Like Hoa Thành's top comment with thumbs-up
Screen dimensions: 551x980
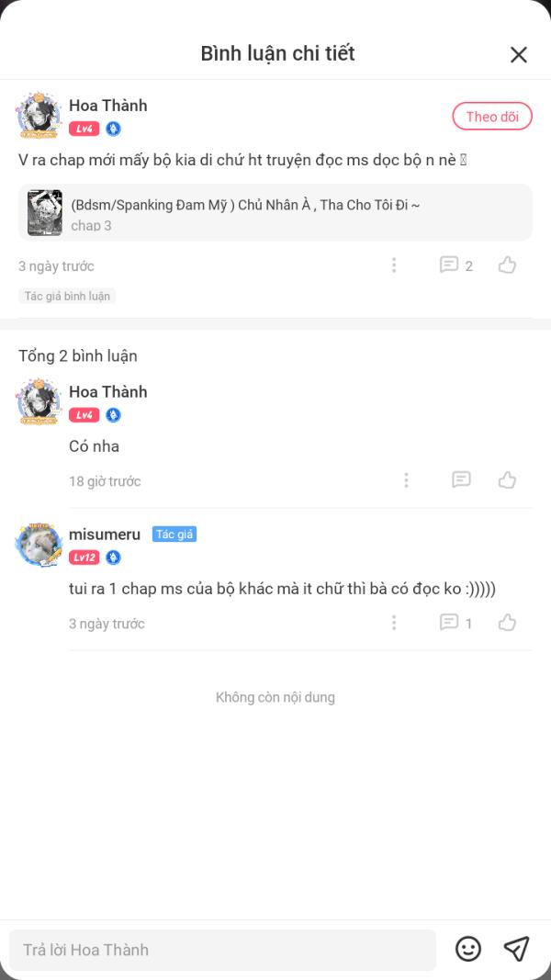coord(507,265)
